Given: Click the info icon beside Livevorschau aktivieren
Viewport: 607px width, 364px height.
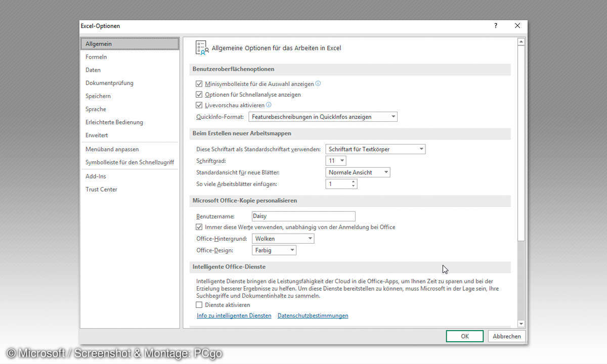Looking at the screenshot, I should (269, 105).
